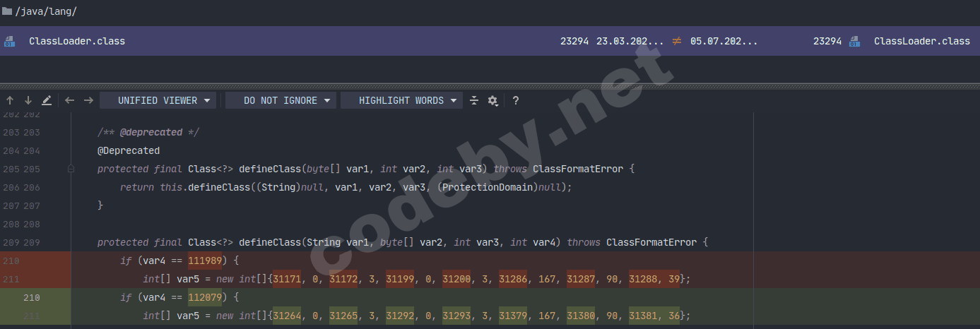Click the pencil jump-to-source icon

[x=47, y=100]
